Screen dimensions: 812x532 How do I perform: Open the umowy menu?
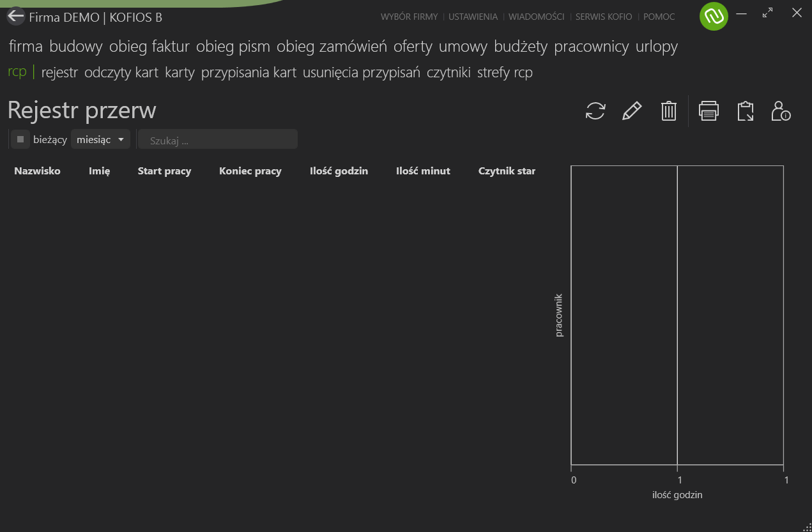click(x=463, y=47)
